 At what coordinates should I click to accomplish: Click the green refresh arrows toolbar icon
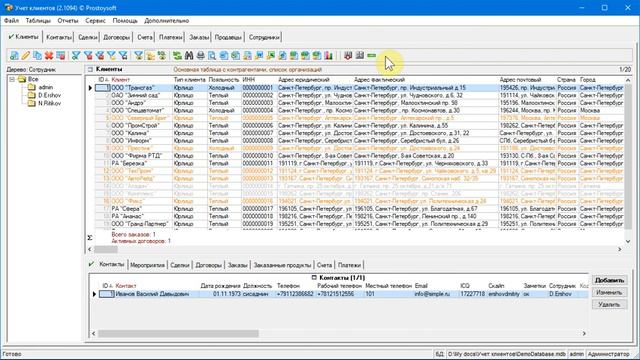[x=177, y=56]
